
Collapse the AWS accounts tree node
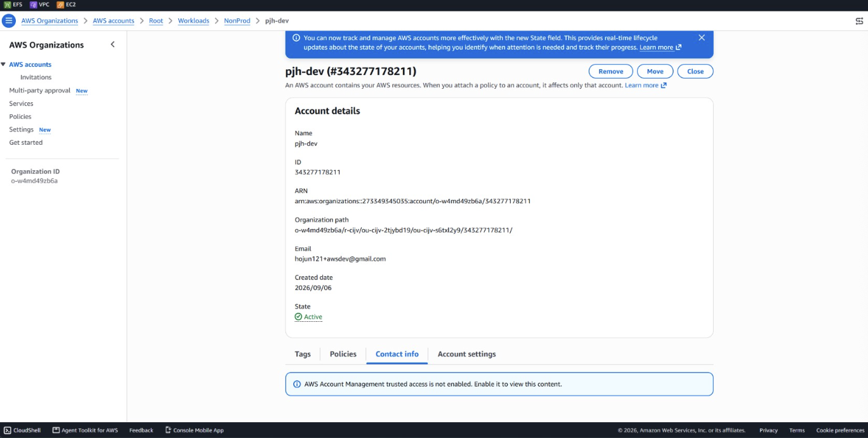pyautogui.click(x=3, y=64)
